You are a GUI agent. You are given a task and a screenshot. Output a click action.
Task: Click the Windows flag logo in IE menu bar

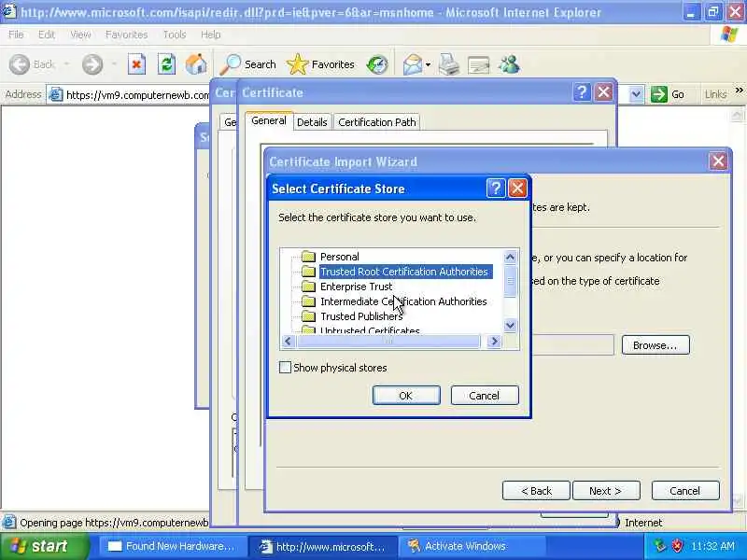pyautogui.click(x=729, y=35)
